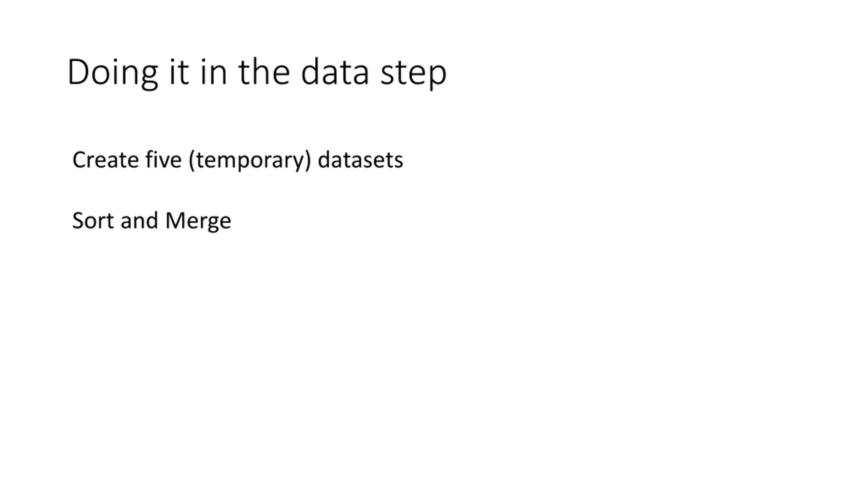Click the closing parenthesis after "temporary"

(x=308, y=161)
